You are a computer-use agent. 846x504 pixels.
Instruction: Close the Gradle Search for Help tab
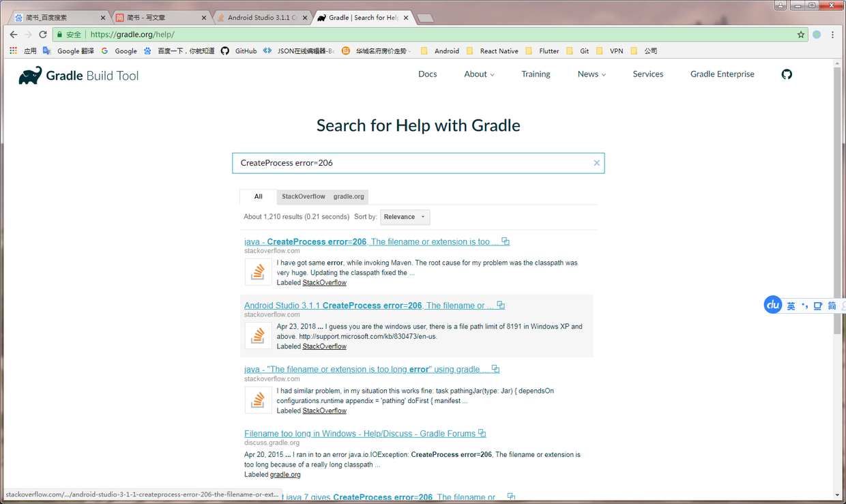click(x=406, y=18)
